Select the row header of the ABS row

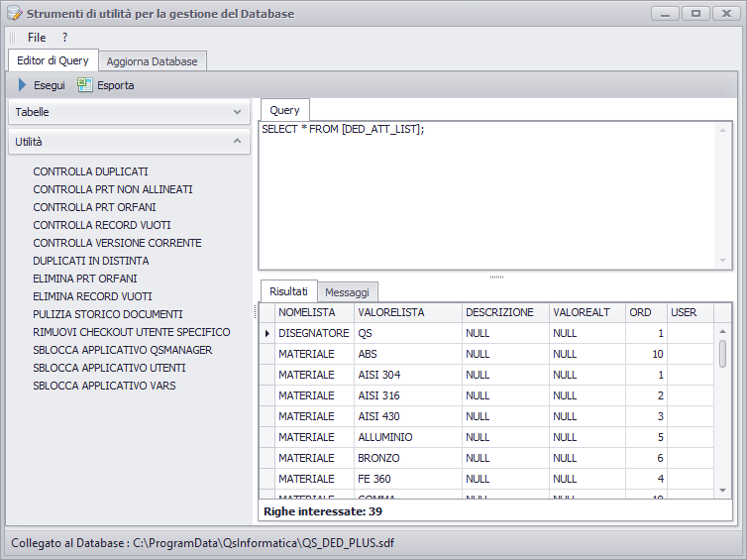267,354
